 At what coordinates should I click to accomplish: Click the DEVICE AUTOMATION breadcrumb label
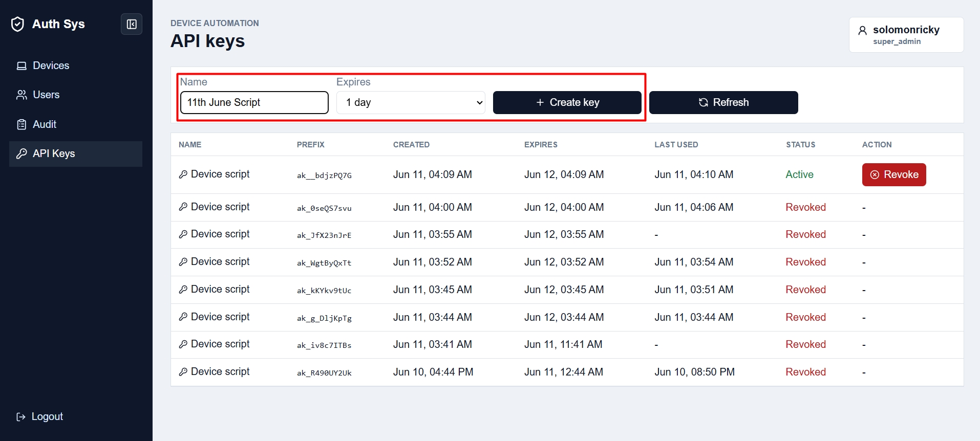point(215,23)
